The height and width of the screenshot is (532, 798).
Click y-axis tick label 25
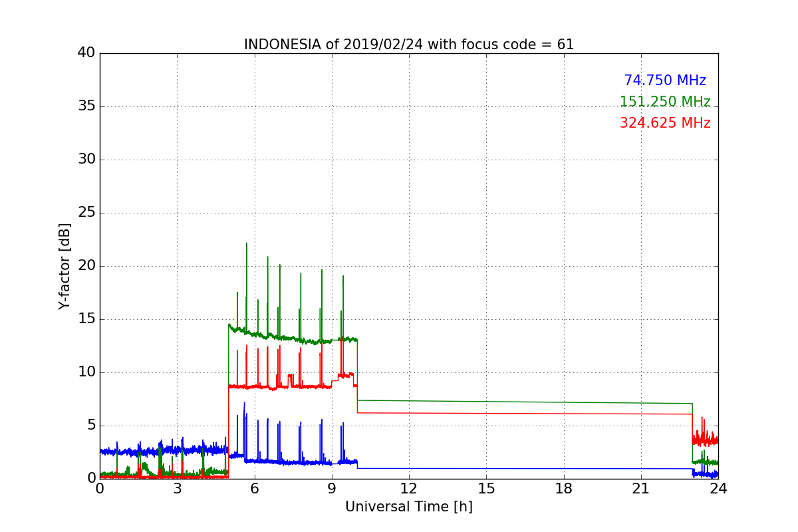(x=86, y=213)
